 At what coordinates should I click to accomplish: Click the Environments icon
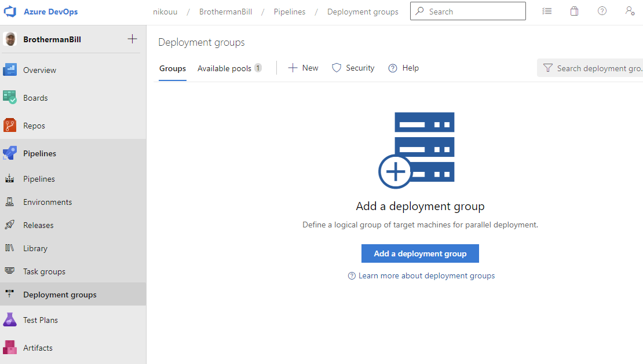point(10,202)
